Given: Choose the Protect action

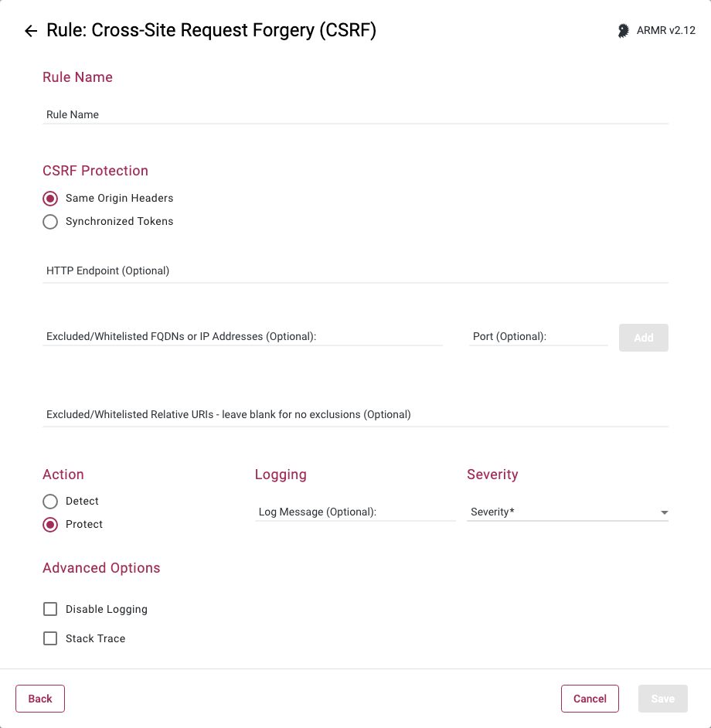Looking at the screenshot, I should 50,525.
